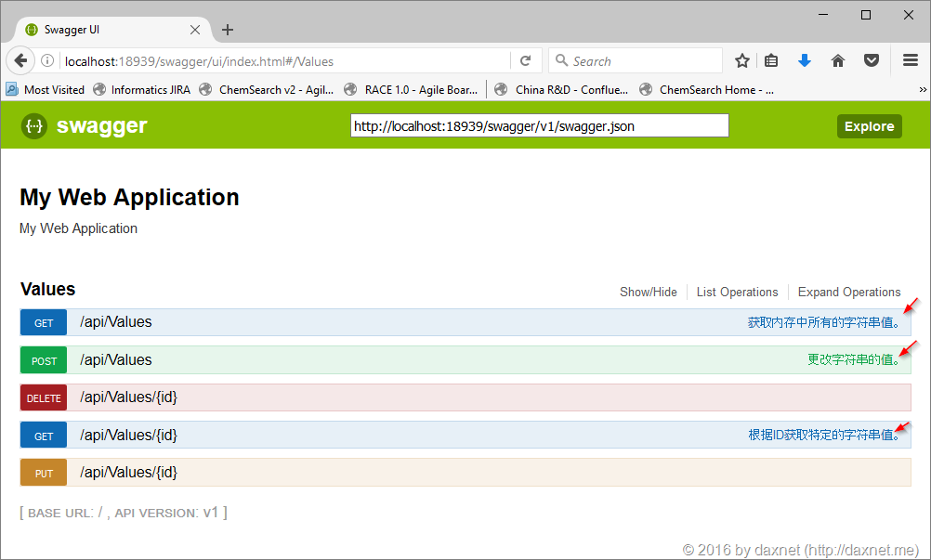Click the /api/Values path in the POST row
This screenshot has height=560, width=931.
[x=116, y=359]
